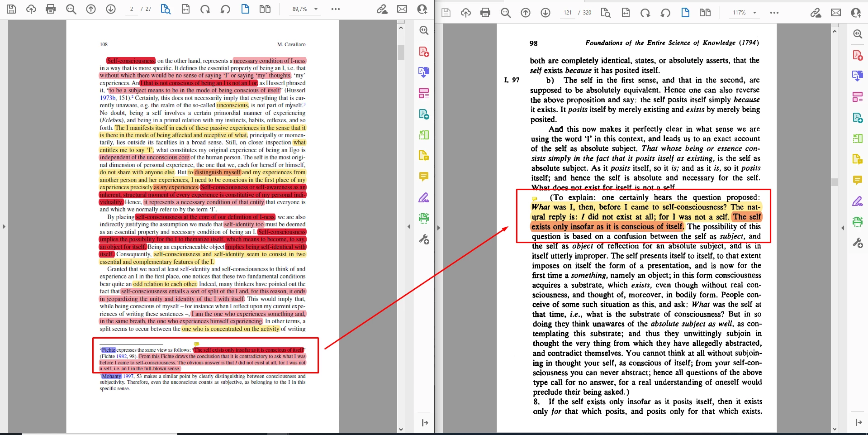Email the document from right window

coord(836,13)
